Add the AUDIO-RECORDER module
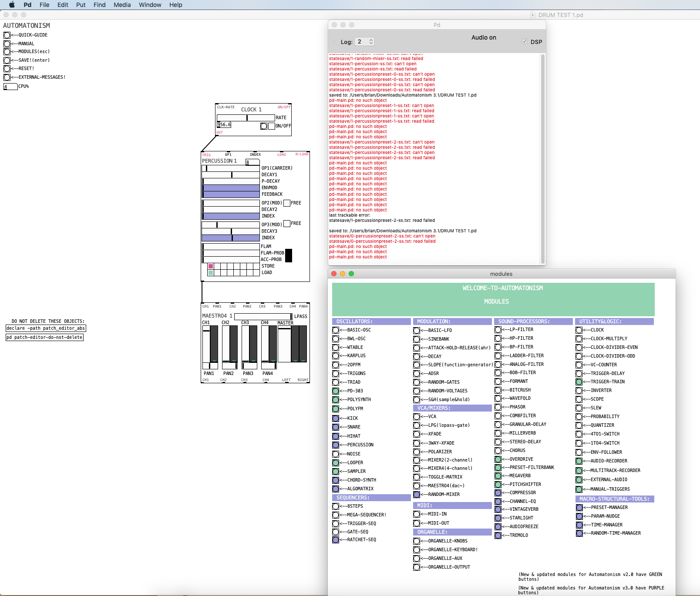Screen dimensions: 700x596 tap(579, 461)
